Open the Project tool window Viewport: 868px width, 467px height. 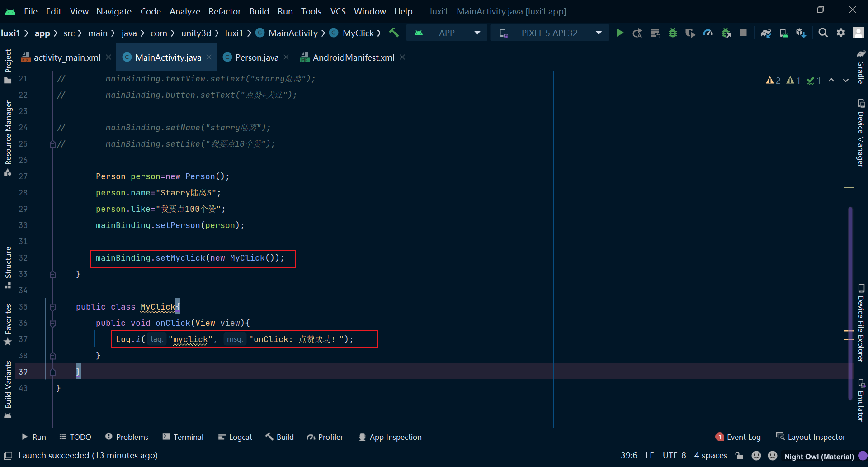click(x=8, y=66)
